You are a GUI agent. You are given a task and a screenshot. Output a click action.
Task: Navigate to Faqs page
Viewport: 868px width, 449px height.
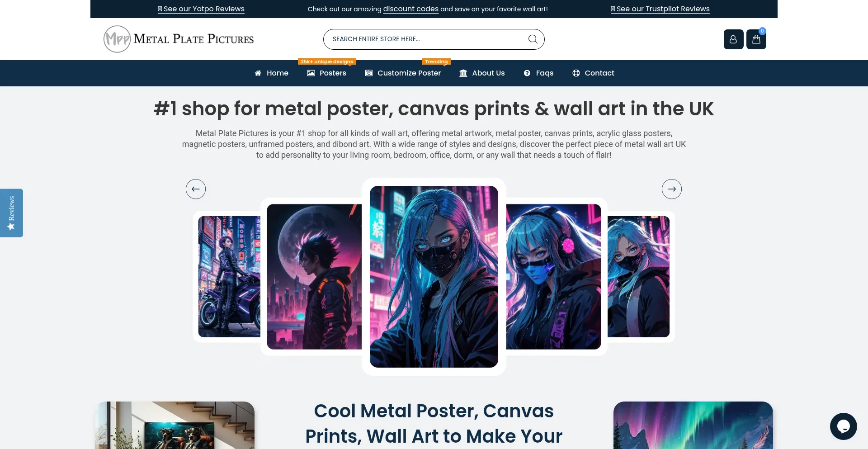[538, 73]
